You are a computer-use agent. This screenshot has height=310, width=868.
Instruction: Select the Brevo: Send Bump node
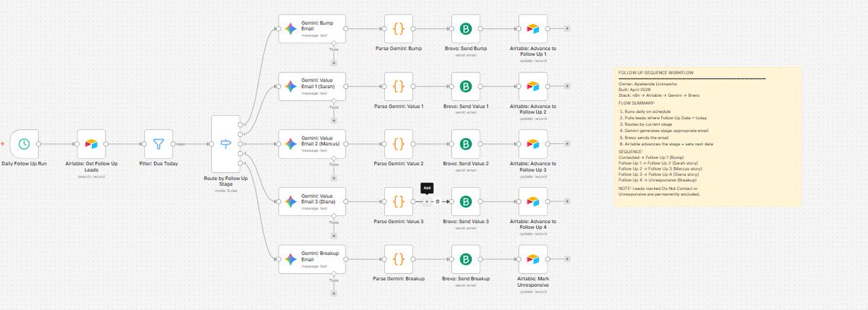click(x=466, y=28)
